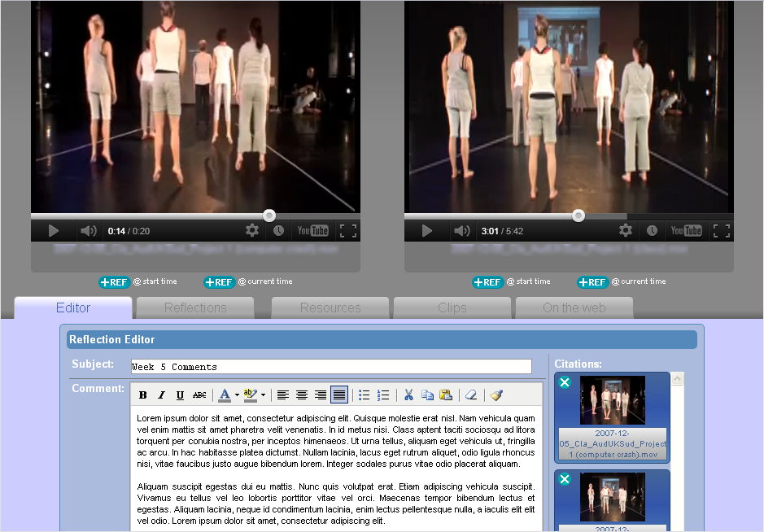
Task: Open the clock menu on the left player
Action: (277, 230)
